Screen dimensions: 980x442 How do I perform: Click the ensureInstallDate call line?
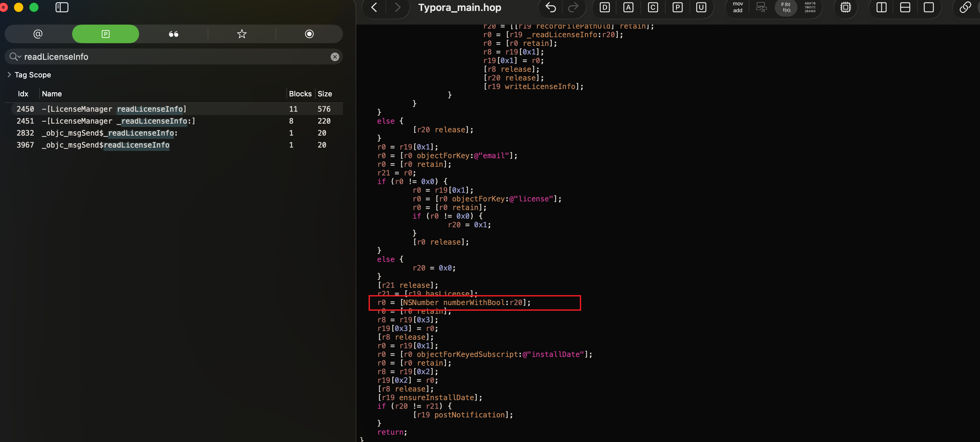tap(430, 397)
